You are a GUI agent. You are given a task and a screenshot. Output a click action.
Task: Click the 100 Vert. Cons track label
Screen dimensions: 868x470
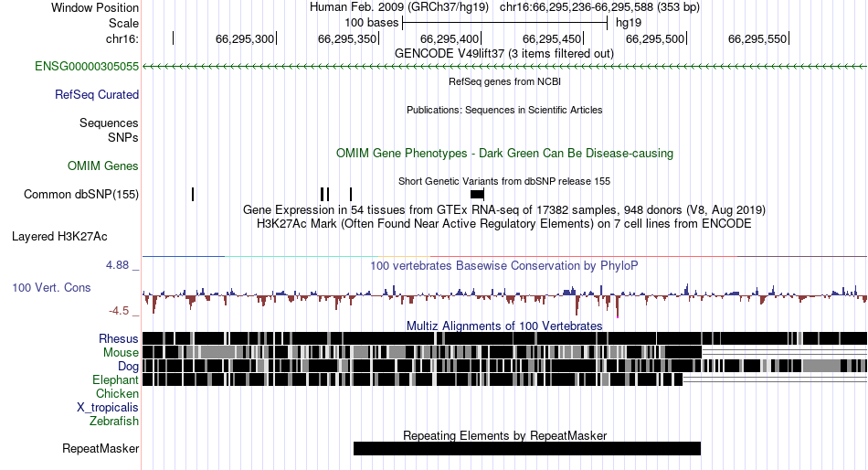(x=51, y=288)
